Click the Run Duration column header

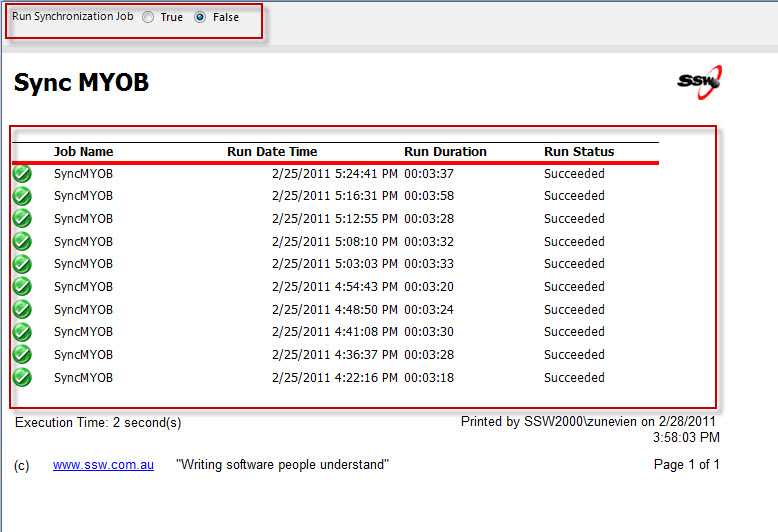point(445,152)
